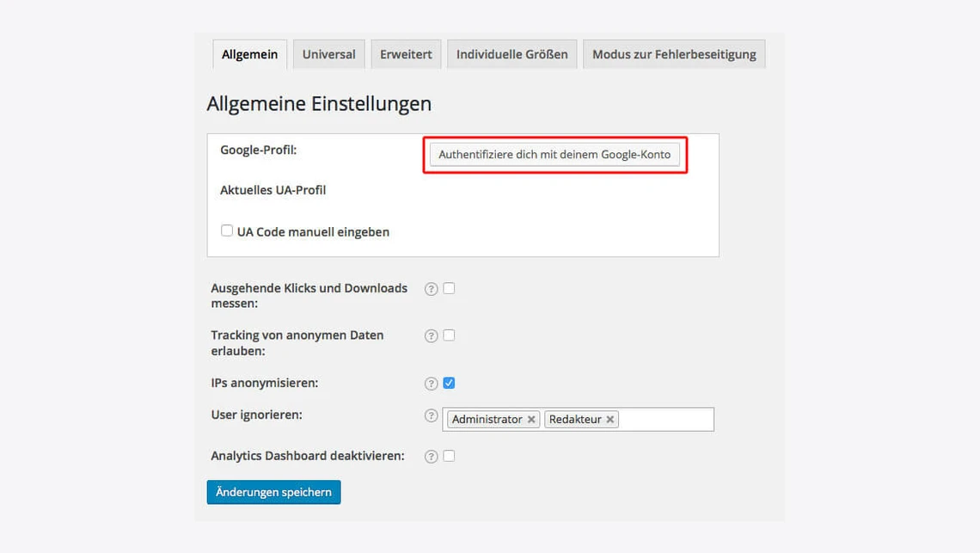Click help icon next to Ausgehende Klicks
The image size is (980, 553).
point(432,289)
